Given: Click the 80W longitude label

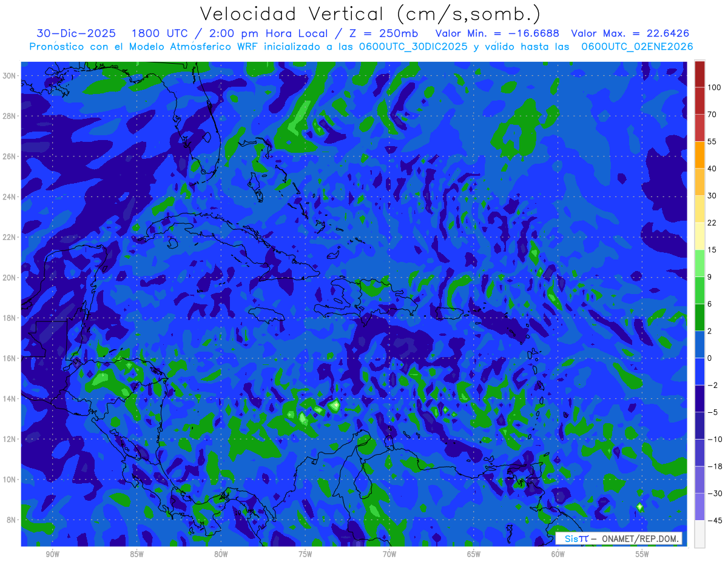Looking at the screenshot, I should (221, 554).
